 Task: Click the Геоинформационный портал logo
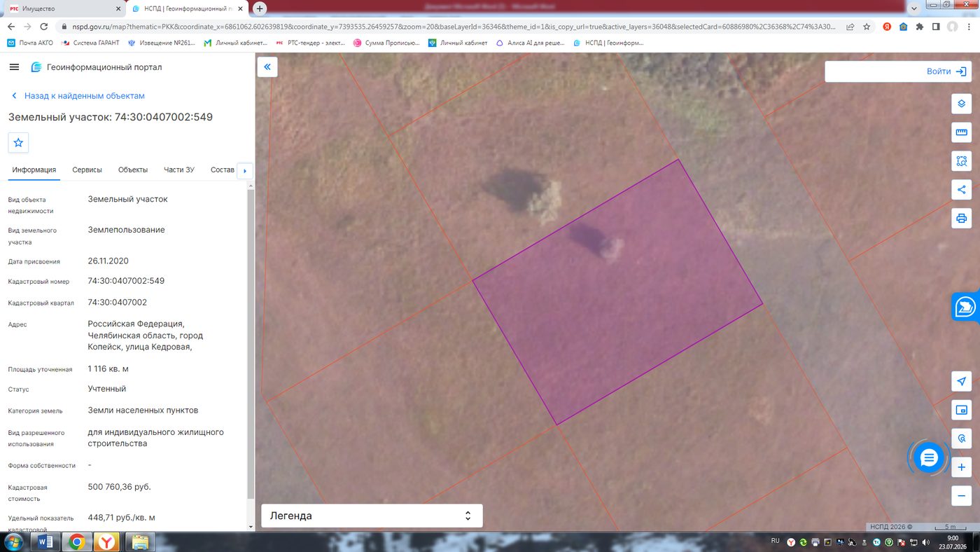(x=97, y=67)
